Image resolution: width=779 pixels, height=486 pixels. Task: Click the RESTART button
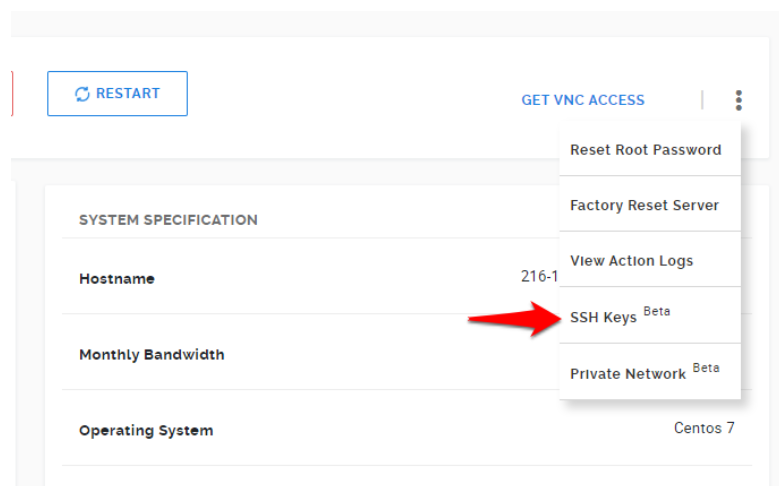pos(117,93)
